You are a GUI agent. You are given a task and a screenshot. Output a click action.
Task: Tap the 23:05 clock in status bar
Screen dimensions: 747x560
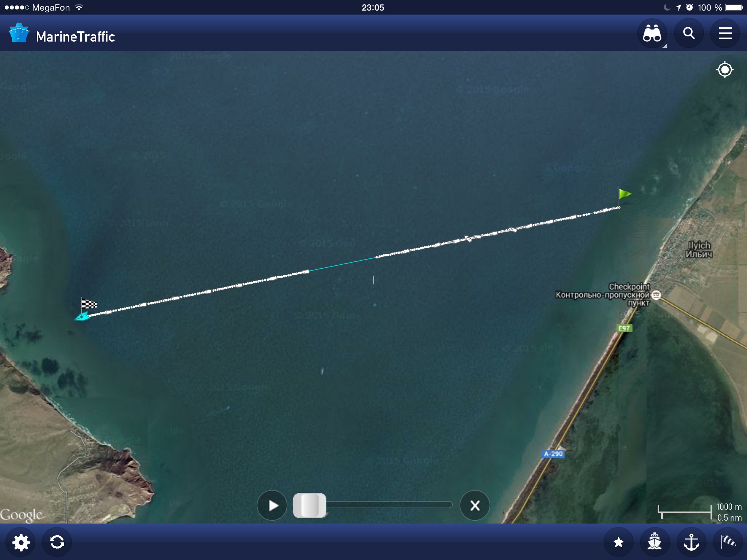click(x=373, y=8)
